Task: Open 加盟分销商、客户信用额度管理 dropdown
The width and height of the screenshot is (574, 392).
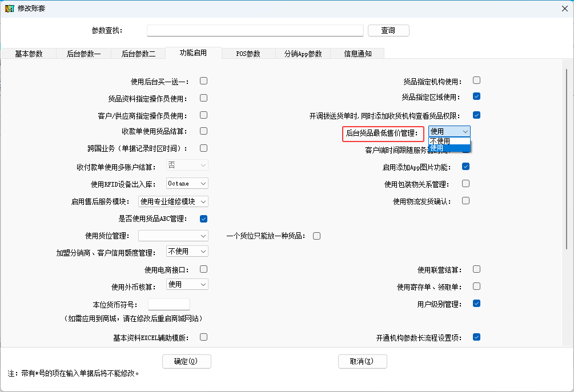Action: coord(187,251)
